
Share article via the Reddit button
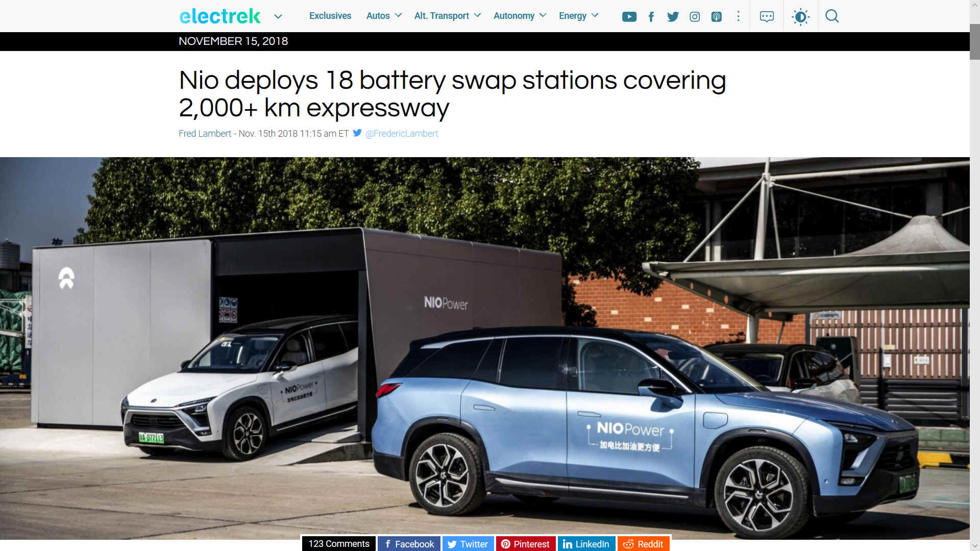pos(643,544)
